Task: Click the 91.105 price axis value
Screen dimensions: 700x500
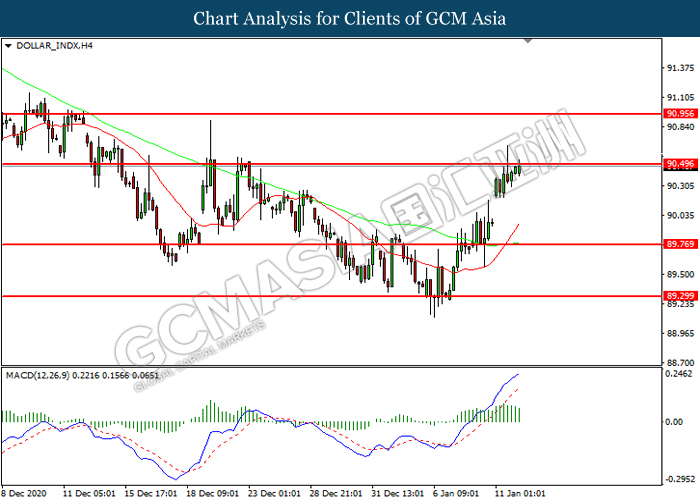Action: pos(680,97)
